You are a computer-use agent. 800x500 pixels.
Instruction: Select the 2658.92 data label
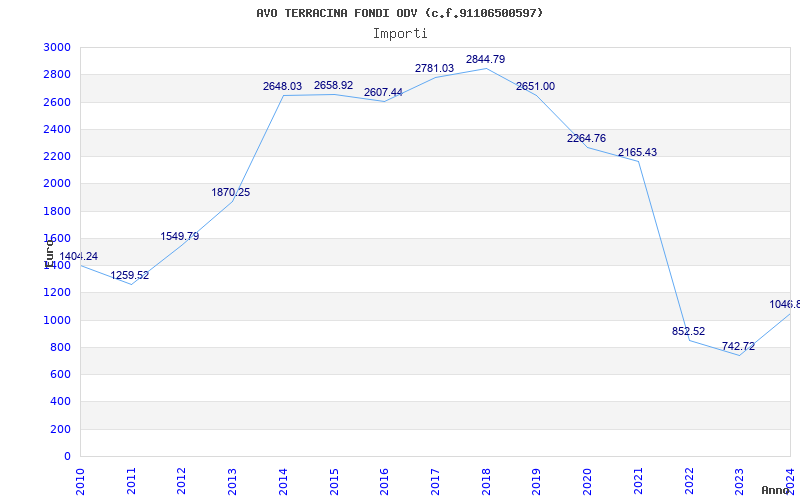(333, 85)
